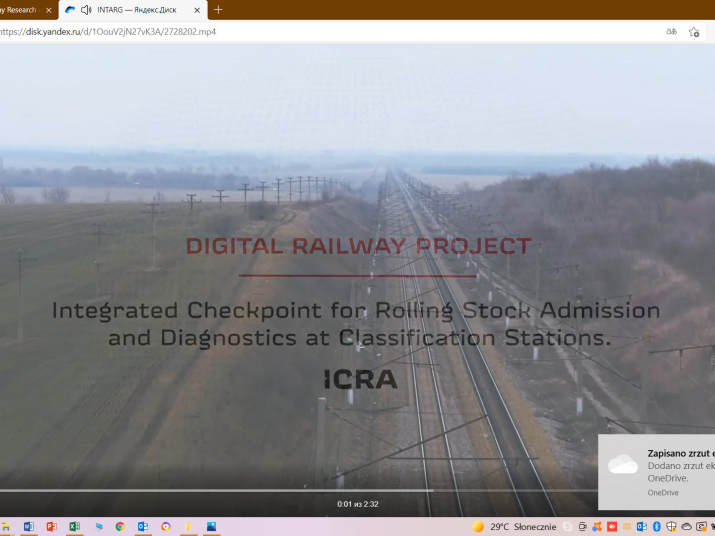
Task: Close the Research tab
Action: 47,10
